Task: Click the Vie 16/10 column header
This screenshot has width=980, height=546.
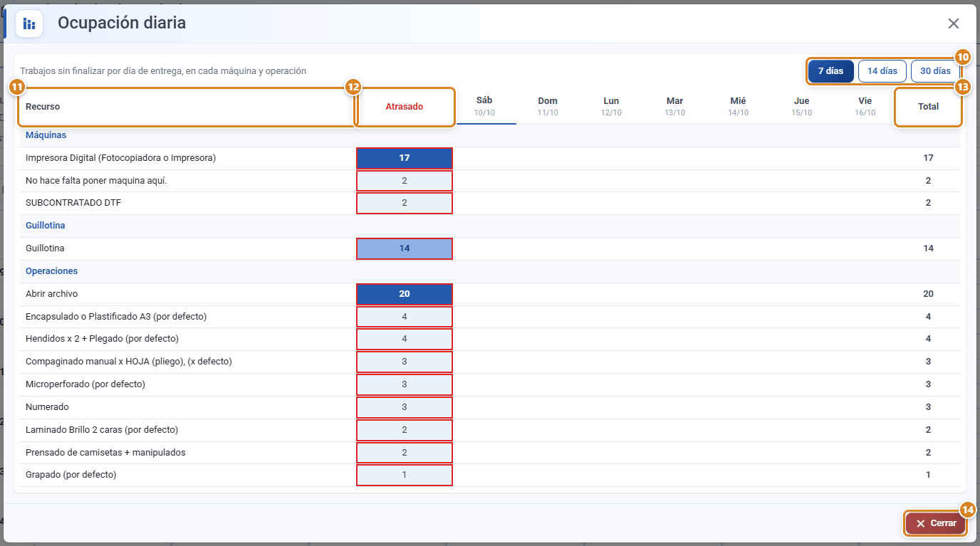Action: point(865,106)
